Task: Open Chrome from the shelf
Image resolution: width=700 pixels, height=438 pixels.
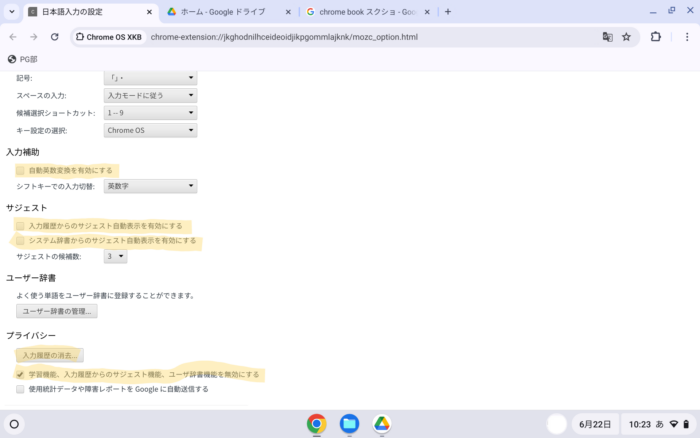Action: pyautogui.click(x=316, y=423)
